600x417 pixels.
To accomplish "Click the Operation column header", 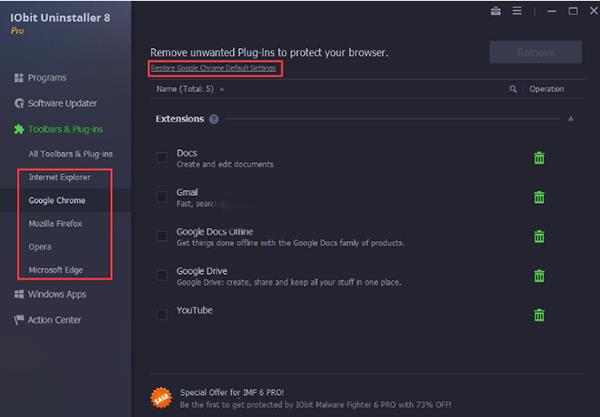I will pos(546,89).
